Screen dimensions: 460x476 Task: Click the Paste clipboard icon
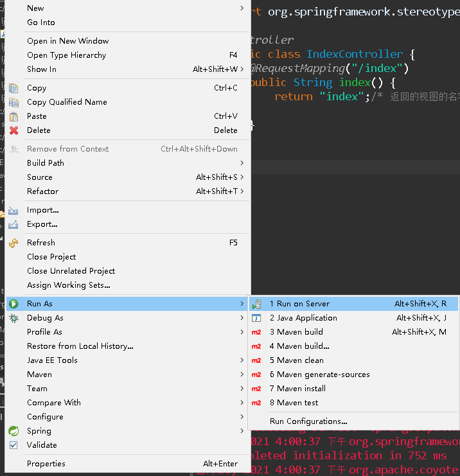click(x=13, y=116)
